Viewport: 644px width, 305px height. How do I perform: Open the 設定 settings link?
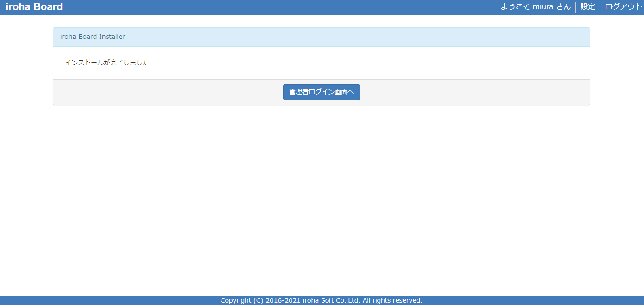pos(587,7)
